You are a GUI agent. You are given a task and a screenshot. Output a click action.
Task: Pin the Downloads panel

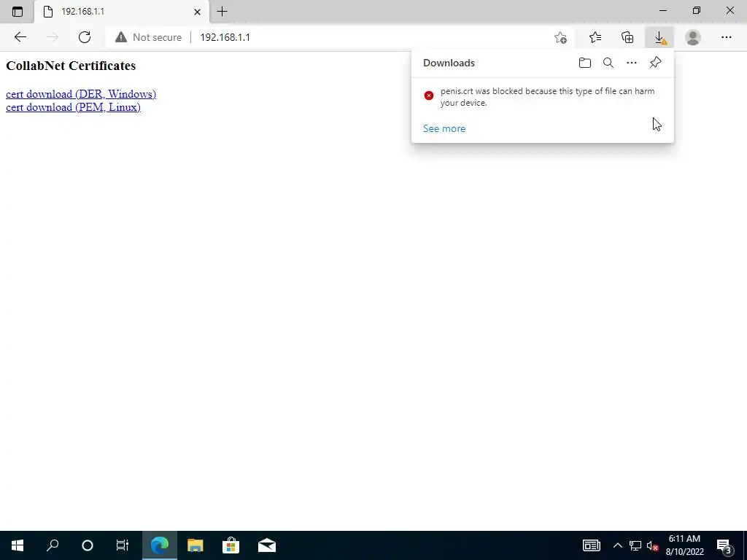point(656,63)
